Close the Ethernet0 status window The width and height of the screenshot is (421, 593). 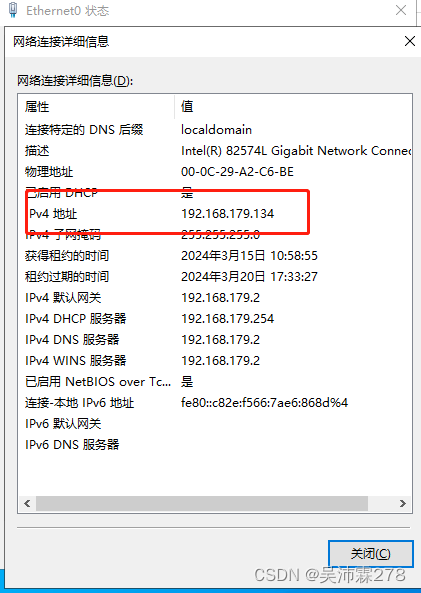(401, 10)
